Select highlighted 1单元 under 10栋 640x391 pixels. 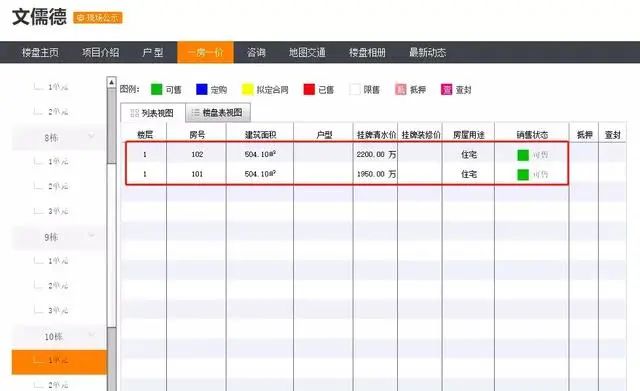[59, 362]
